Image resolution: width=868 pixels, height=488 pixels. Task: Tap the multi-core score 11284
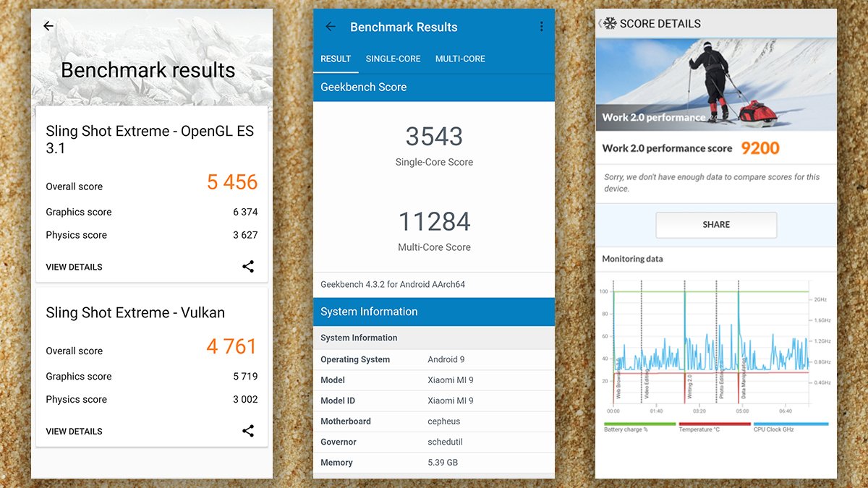(434, 221)
